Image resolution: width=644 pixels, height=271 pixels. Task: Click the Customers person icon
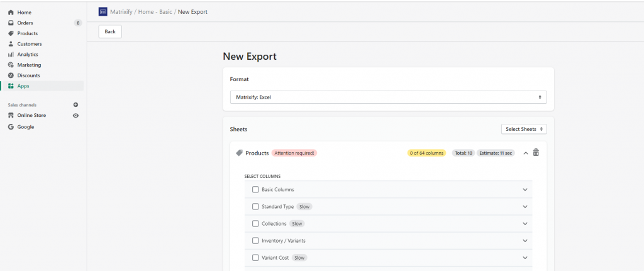pyautogui.click(x=11, y=44)
